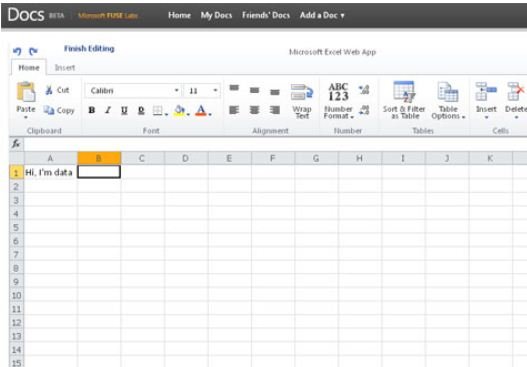The width and height of the screenshot is (527, 367).
Task: Select column A header
Action: point(50,158)
